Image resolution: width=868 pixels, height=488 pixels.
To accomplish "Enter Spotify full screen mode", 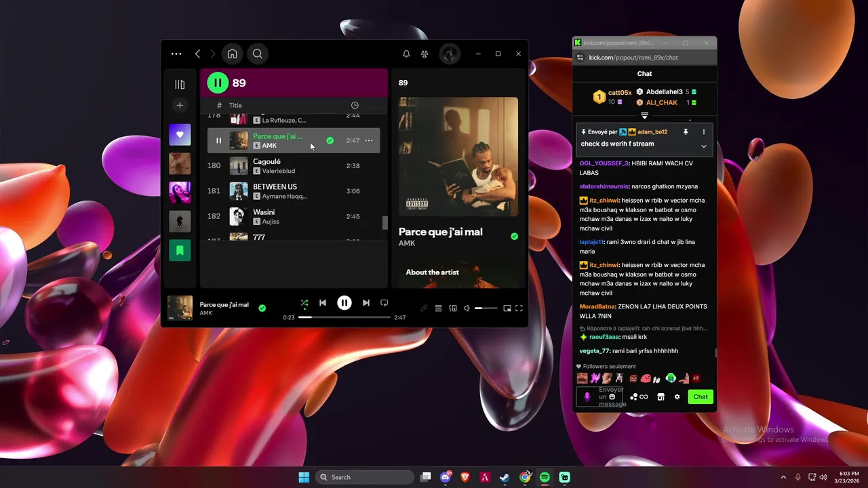I will click(x=519, y=308).
